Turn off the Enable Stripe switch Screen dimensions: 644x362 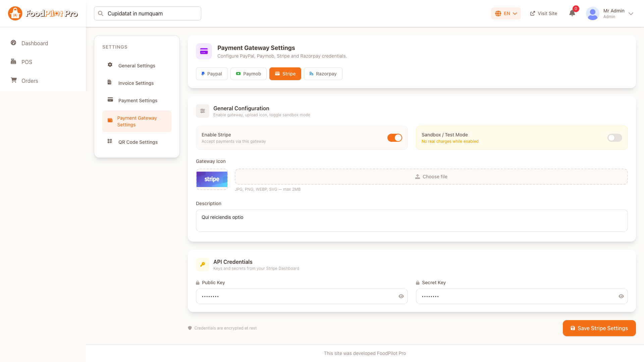pyautogui.click(x=395, y=138)
